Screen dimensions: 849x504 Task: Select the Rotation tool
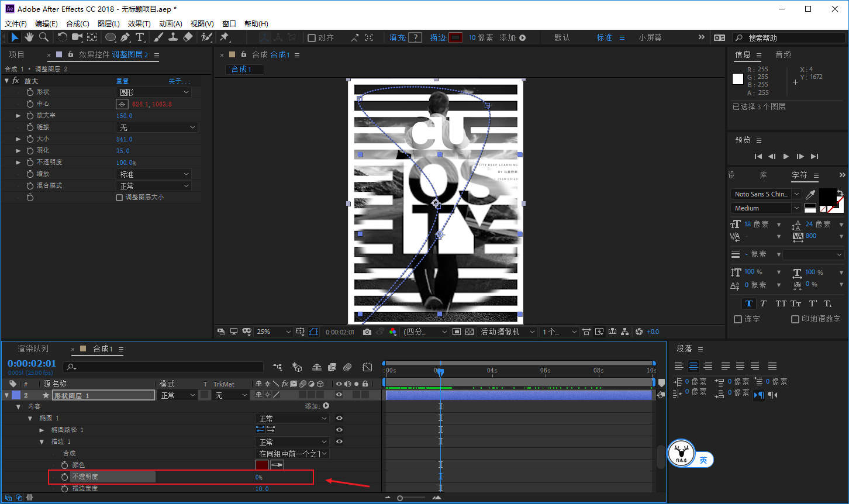(62, 37)
